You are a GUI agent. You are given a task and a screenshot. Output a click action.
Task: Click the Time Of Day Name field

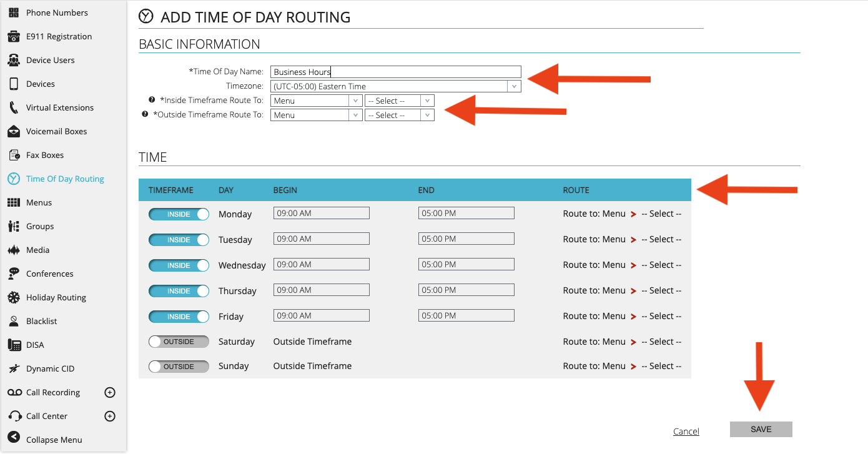[395, 71]
